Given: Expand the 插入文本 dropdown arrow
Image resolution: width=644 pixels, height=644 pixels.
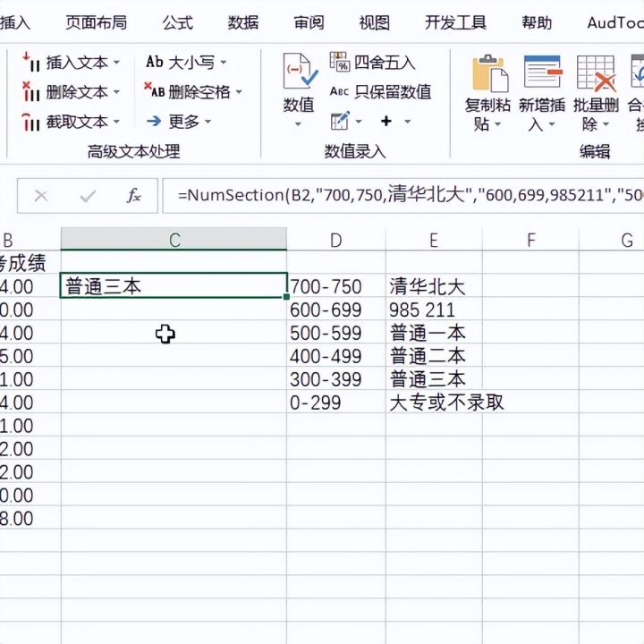Looking at the screenshot, I should pyautogui.click(x=116, y=63).
